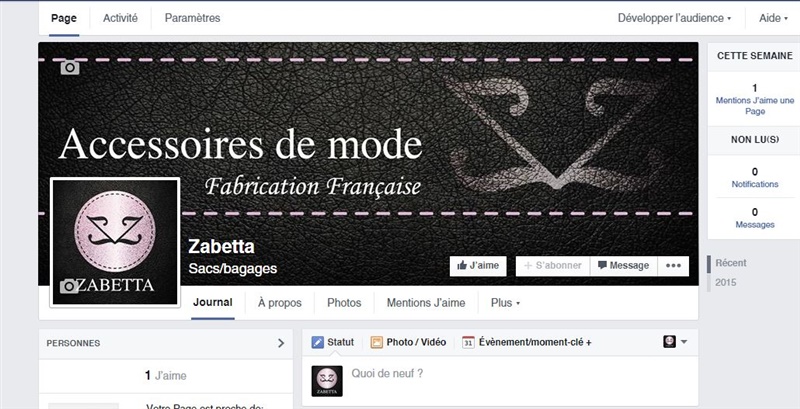Select the Évènement/moment-clé calendar icon
800x409 pixels.
(x=468, y=342)
